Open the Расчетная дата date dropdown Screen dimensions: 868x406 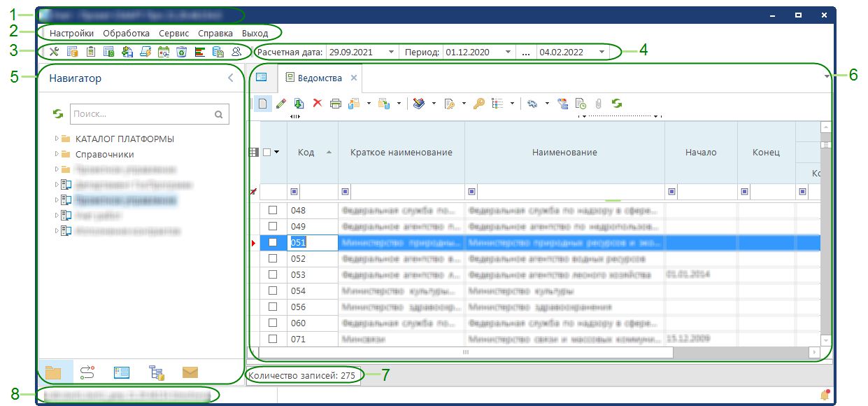[x=390, y=52]
